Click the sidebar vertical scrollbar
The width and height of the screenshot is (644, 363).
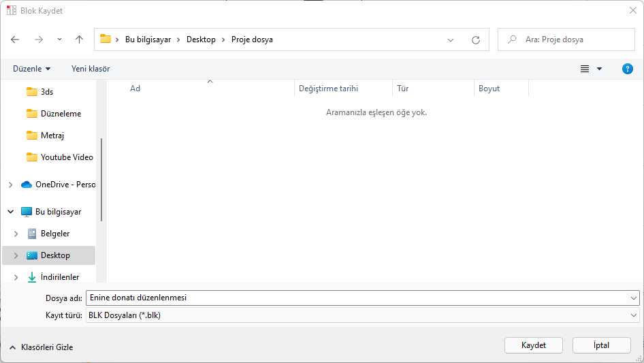pyautogui.click(x=101, y=180)
